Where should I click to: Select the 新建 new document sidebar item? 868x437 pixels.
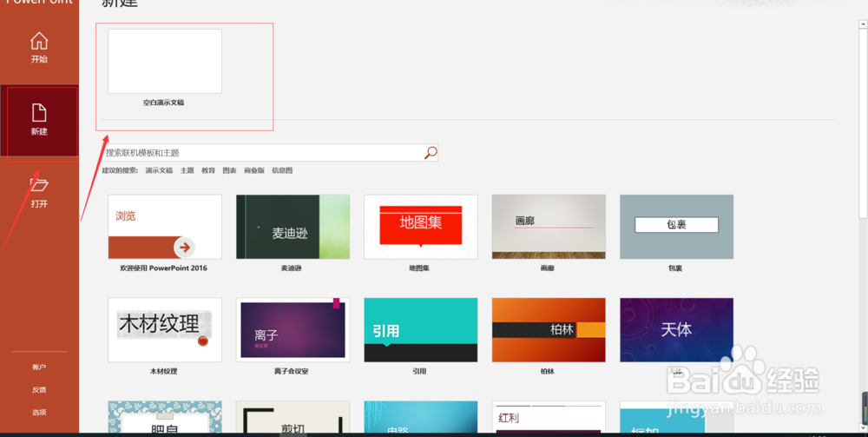click(39, 120)
